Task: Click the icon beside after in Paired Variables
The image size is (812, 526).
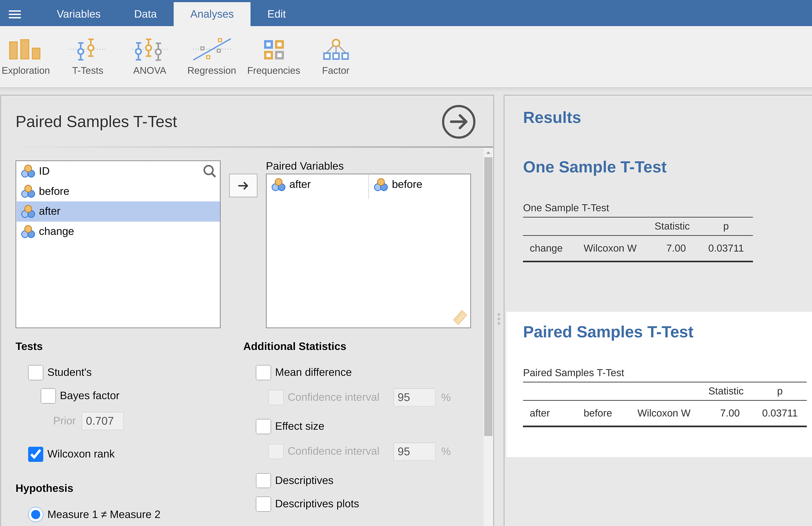Action: coord(278,185)
